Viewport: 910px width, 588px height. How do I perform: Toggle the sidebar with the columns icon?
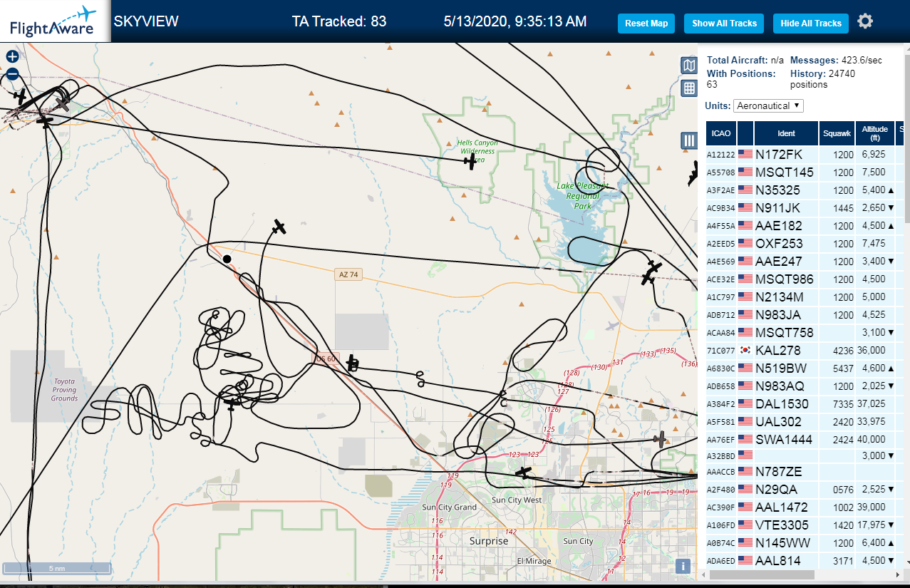(x=689, y=140)
